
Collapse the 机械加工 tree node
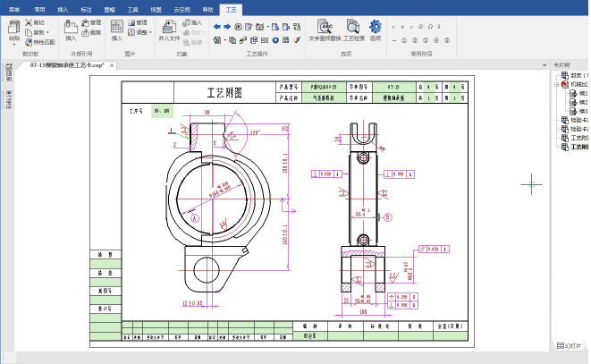[556, 85]
